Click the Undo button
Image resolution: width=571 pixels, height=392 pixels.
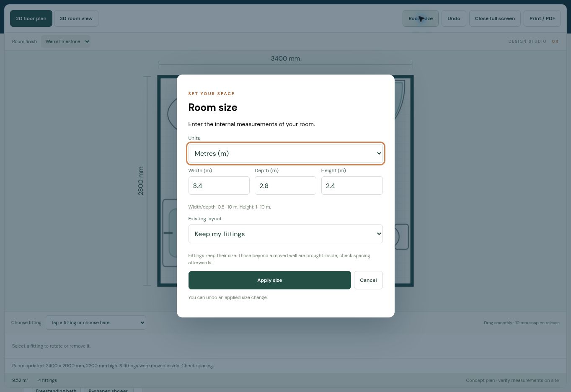pos(454,18)
